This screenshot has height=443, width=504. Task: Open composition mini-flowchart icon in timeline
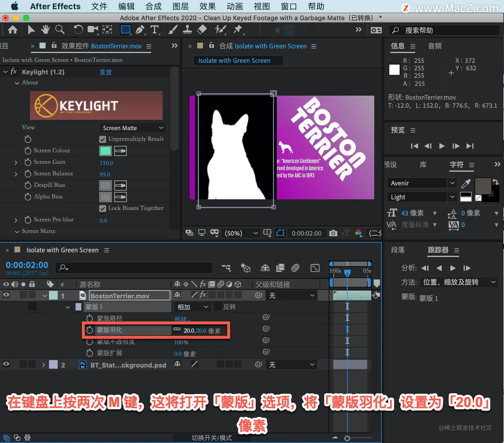point(226,267)
